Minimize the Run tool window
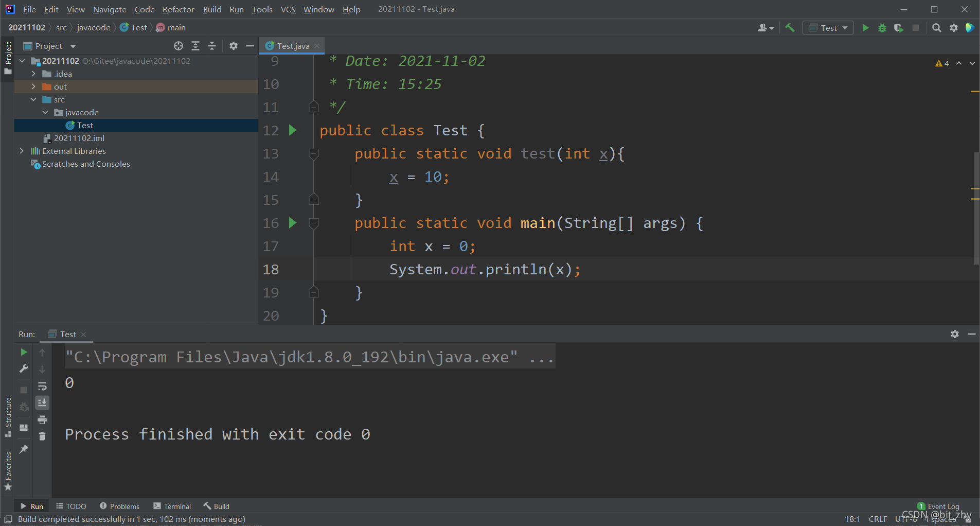This screenshot has width=980, height=526. [972, 334]
